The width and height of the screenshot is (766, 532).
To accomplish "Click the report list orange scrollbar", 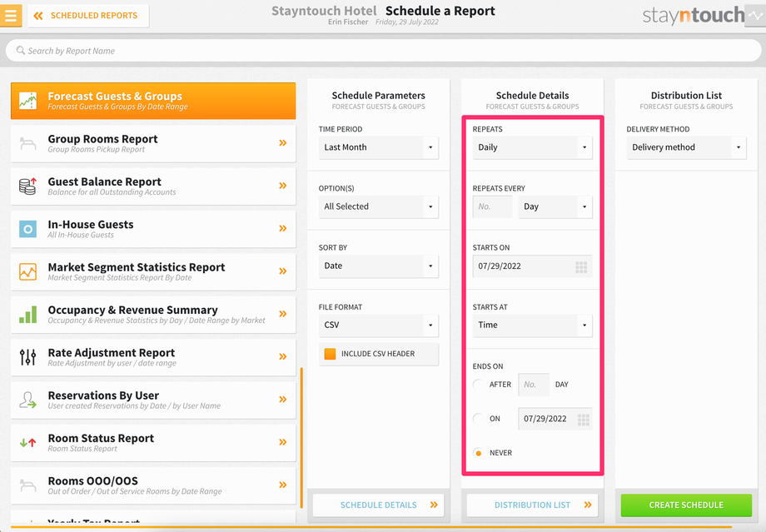I will [x=302, y=438].
